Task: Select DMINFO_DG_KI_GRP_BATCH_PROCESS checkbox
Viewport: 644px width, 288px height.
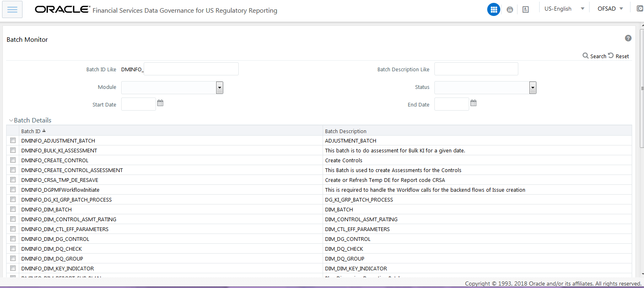Action: click(13, 200)
